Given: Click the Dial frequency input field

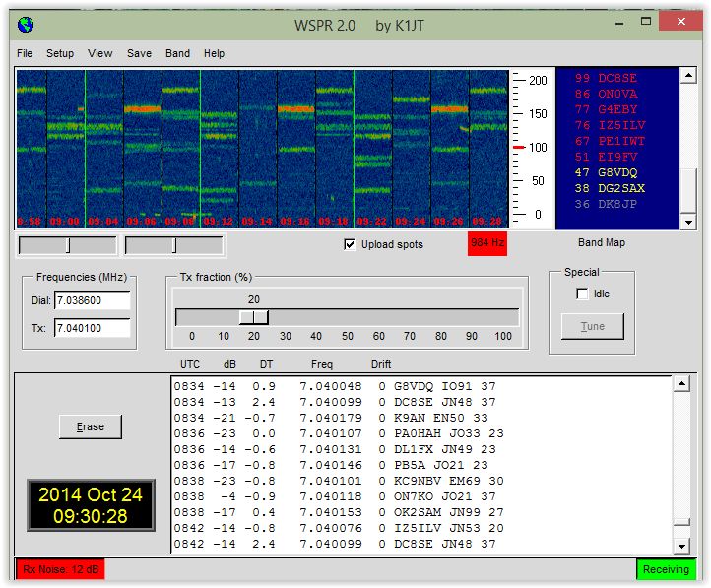Looking at the screenshot, I should (x=92, y=300).
